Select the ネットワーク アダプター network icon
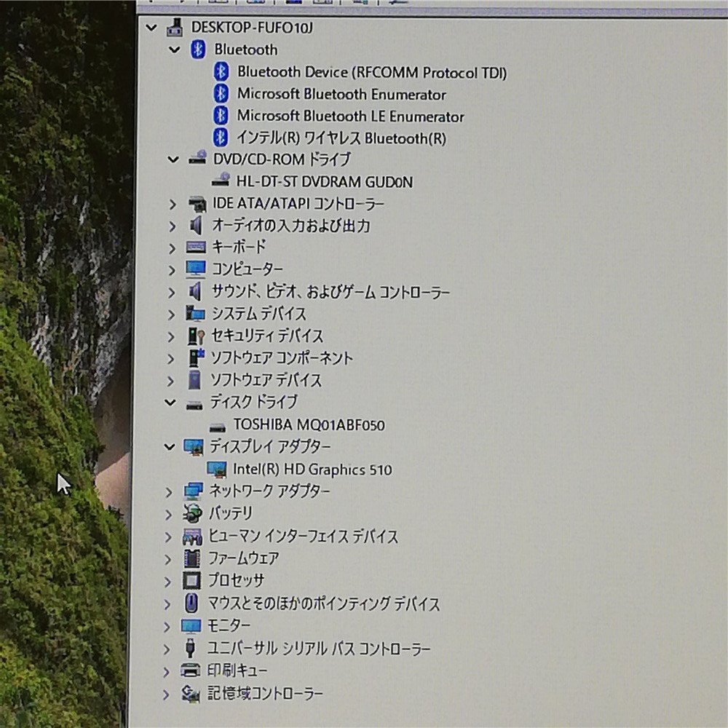 coord(194,491)
